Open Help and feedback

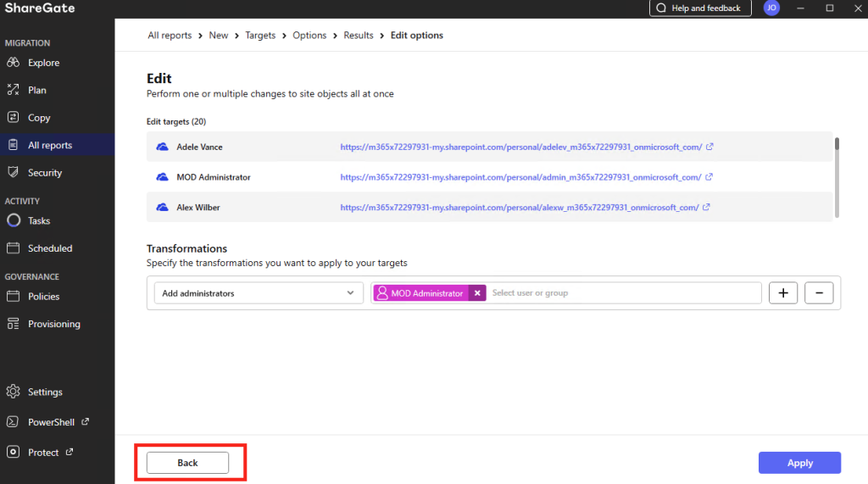[699, 8]
